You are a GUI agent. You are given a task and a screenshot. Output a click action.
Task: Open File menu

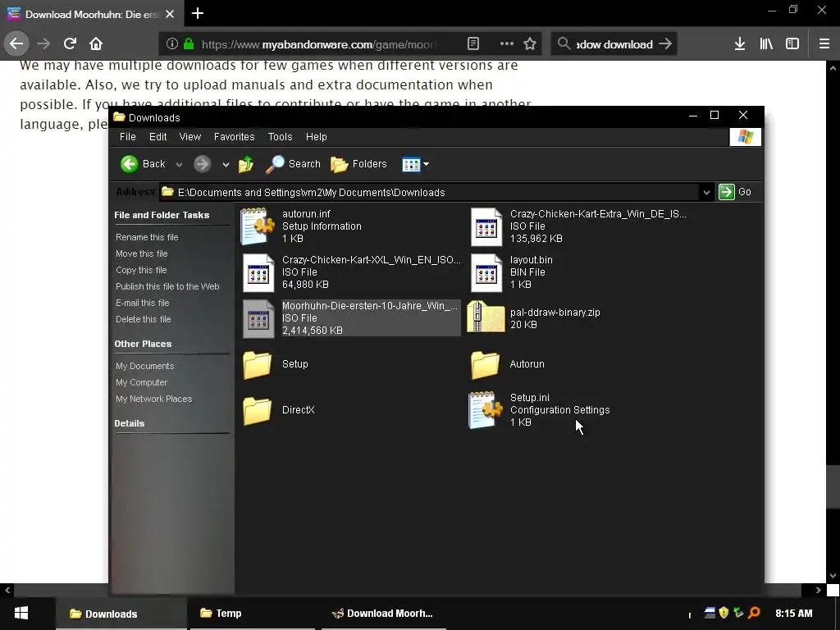tap(127, 137)
